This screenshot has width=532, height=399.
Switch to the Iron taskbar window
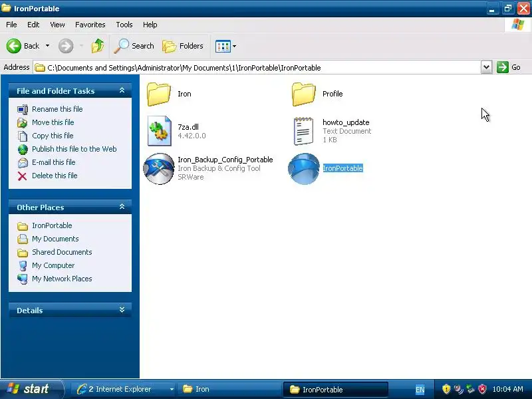click(230, 389)
